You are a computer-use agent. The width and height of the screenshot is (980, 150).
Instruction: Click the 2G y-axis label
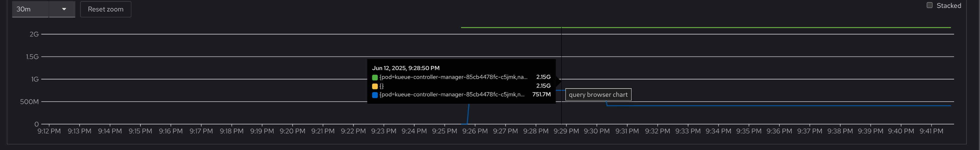coord(34,34)
